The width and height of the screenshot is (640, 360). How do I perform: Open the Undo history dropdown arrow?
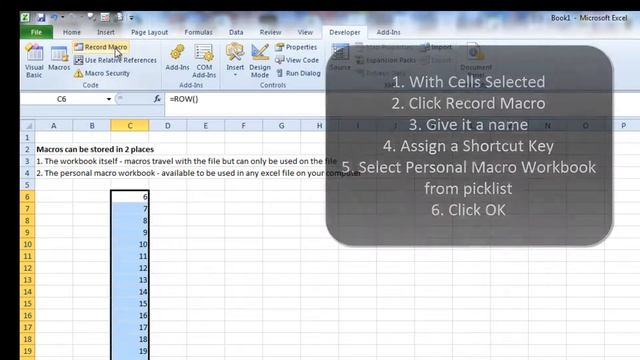(x=62, y=18)
